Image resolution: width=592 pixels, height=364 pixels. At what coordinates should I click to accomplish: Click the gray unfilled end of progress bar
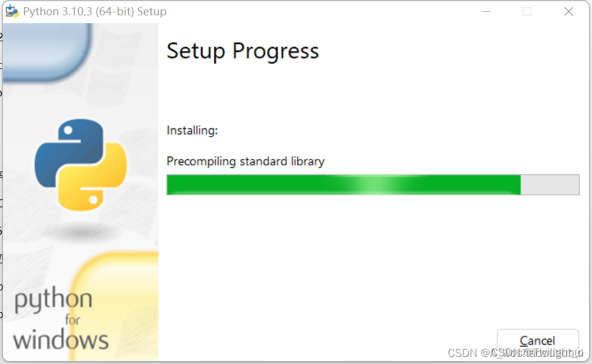tap(550, 184)
